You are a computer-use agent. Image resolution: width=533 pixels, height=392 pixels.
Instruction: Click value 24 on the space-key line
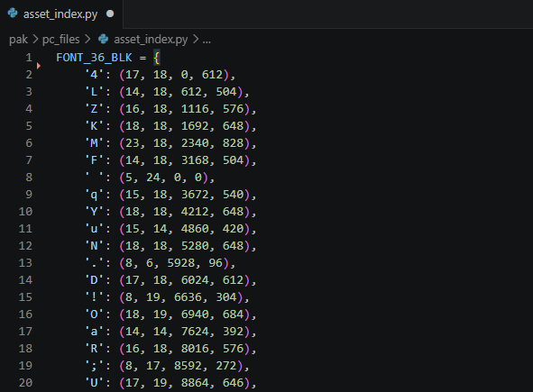[x=153, y=178]
